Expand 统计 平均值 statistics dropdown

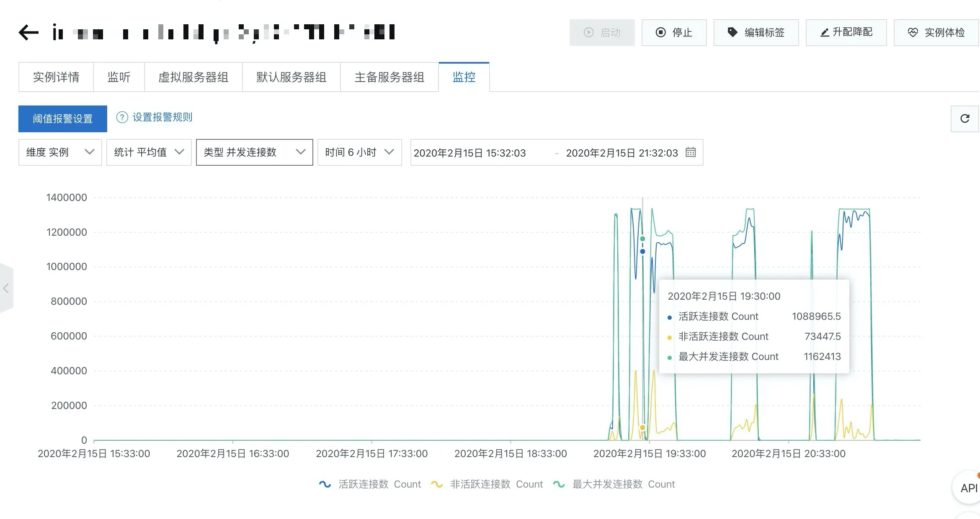[149, 152]
